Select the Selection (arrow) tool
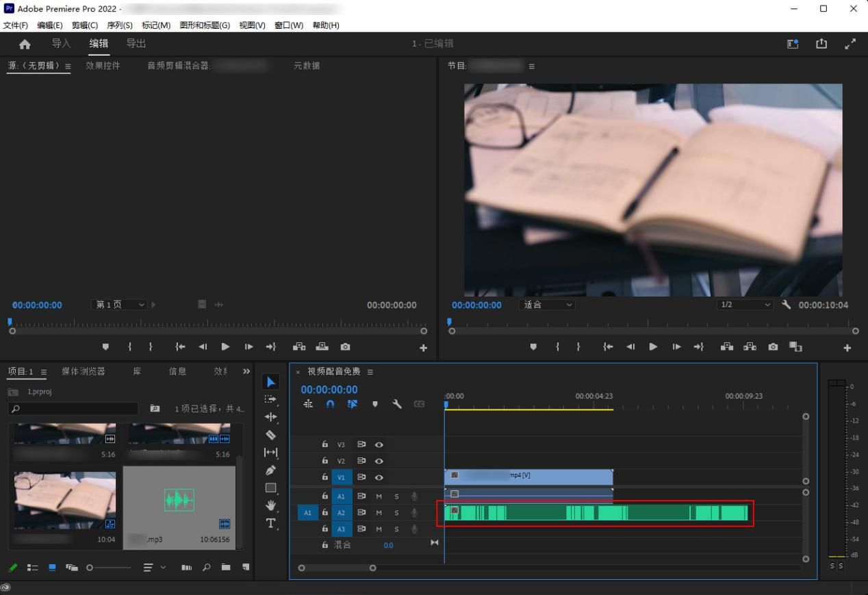Image resolution: width=868 pixels, height=595 pixels. 270,382
